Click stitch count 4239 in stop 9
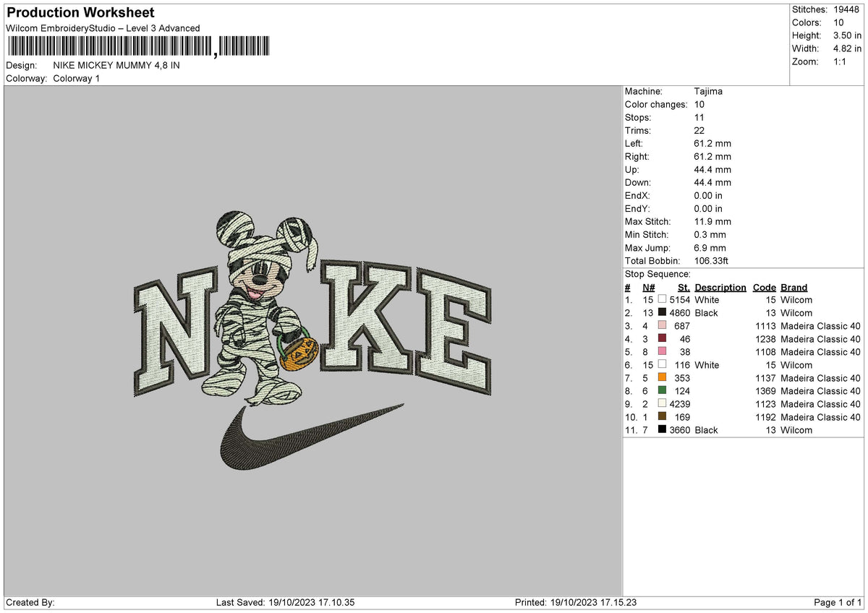This screenshot has width=868, height=613. [x=680, y=403]
